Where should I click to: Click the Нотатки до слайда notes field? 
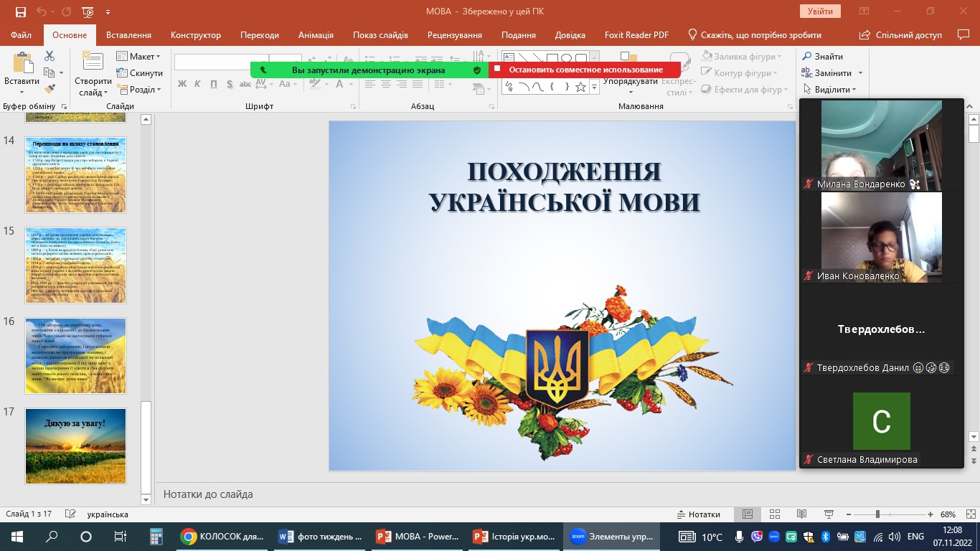pyautogui.click(x=476, y=494)
